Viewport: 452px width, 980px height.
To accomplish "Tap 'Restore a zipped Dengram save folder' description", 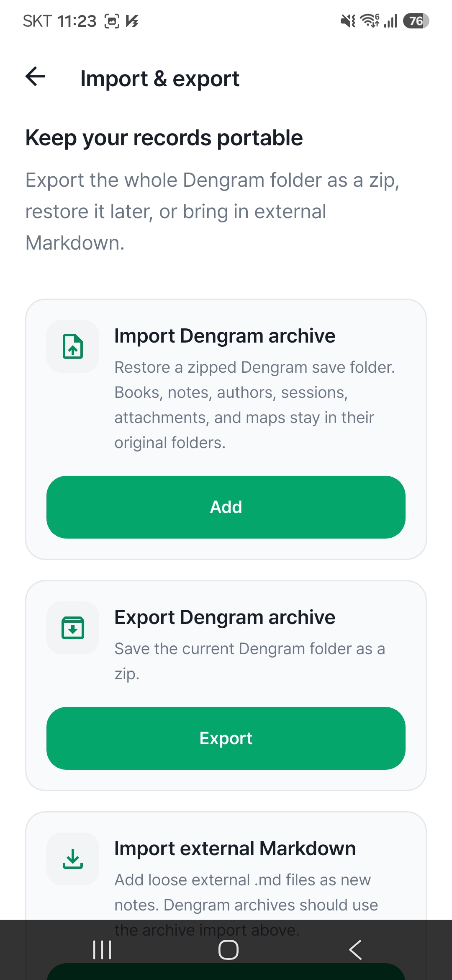I will pyautogui.click(x=255, y=405).
